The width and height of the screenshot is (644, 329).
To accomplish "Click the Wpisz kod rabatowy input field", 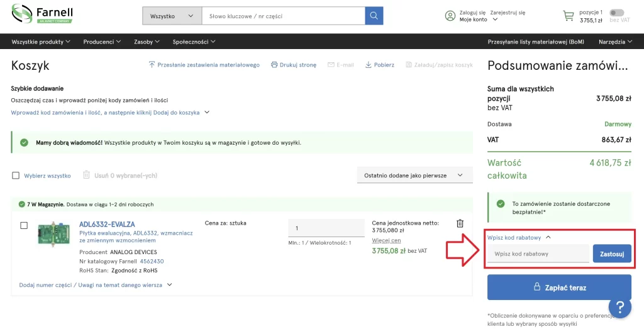I will [x=538, y=254].
